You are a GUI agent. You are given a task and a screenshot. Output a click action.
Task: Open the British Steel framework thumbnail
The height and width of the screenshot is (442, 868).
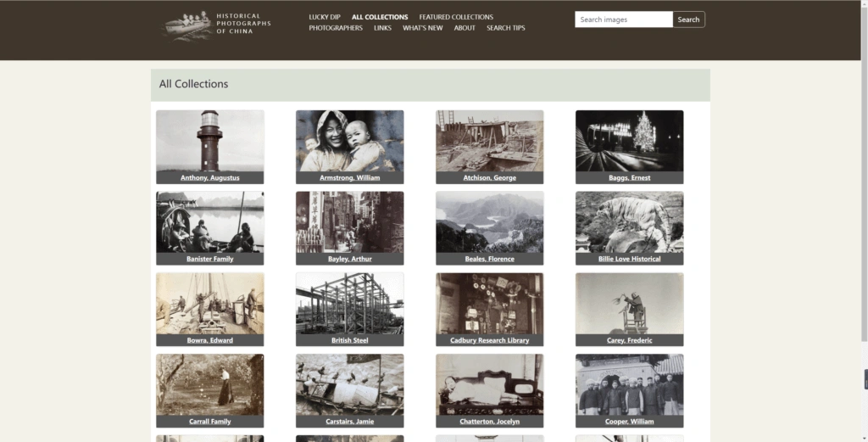coord(350,304)
